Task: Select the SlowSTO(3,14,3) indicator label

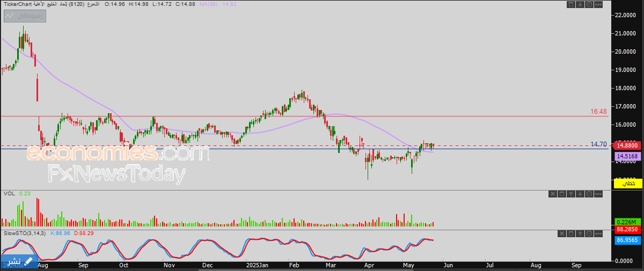Action: [26, 233]
